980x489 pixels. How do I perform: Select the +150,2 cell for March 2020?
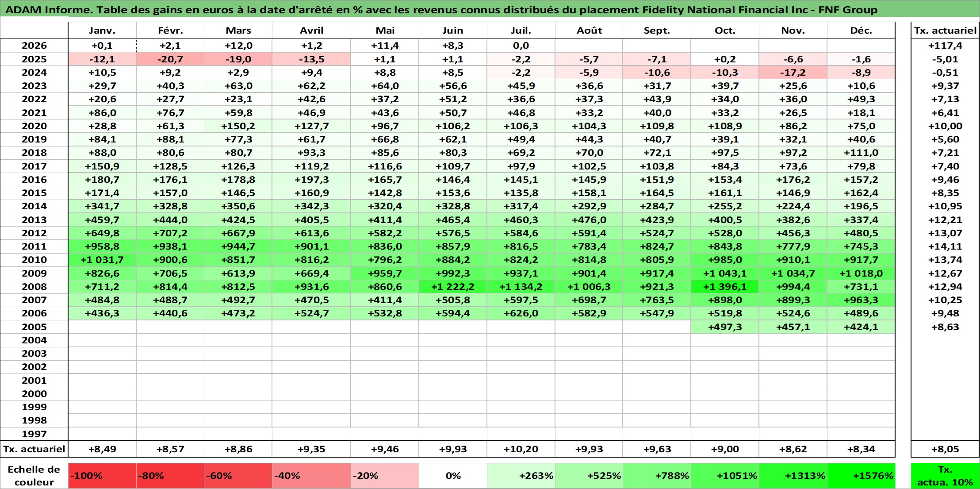coord(238,126)
